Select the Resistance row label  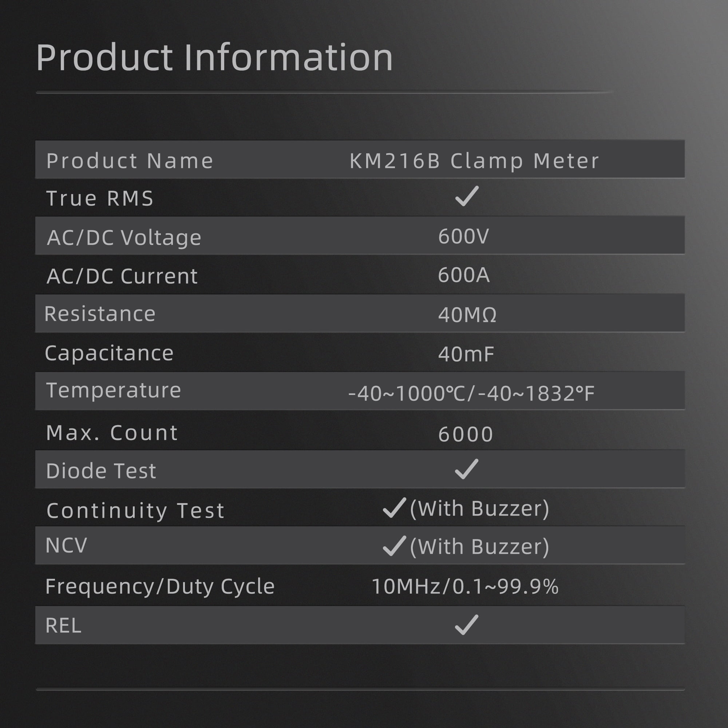click(100, 313)
